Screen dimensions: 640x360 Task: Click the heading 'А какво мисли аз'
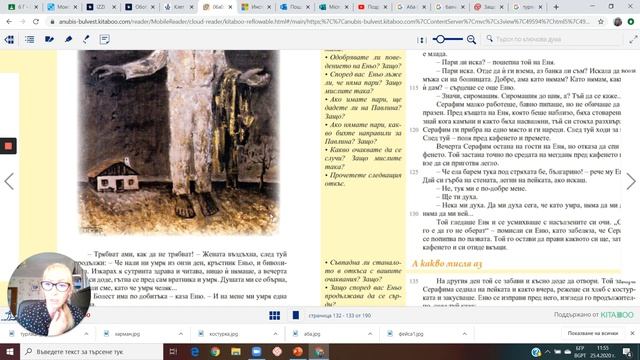tap(447, 264)
